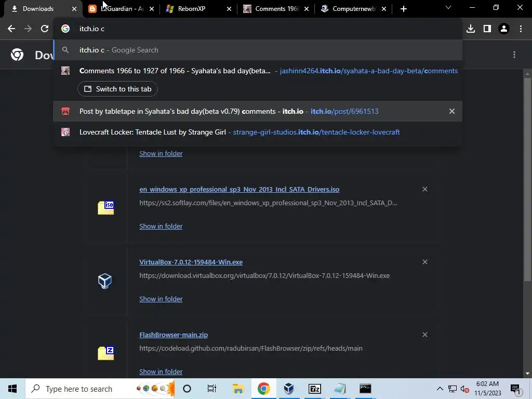The height and width of the screenshot is (399, 532).
Task: Open VirtualBox from taskbar
Action: (289, 389)
